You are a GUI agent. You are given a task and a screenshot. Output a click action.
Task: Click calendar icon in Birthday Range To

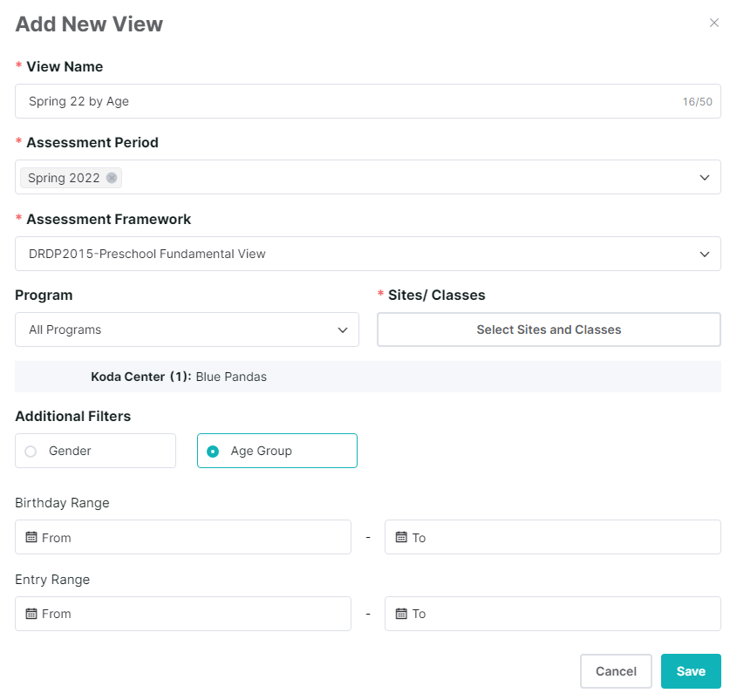401,537
